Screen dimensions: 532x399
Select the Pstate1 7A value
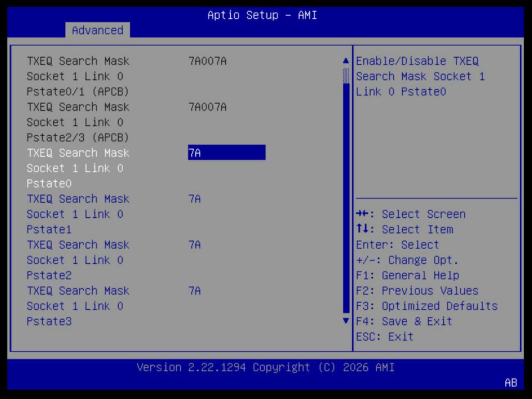pos(195,198)
